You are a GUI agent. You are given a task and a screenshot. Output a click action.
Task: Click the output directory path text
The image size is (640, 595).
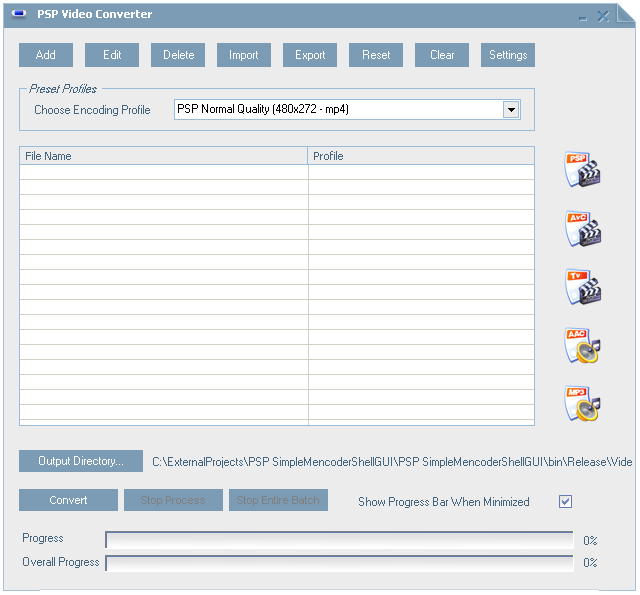pos(392,462)
